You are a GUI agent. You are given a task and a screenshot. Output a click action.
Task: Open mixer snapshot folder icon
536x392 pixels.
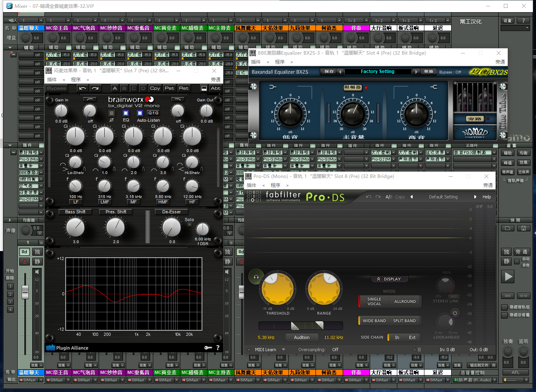507,228
